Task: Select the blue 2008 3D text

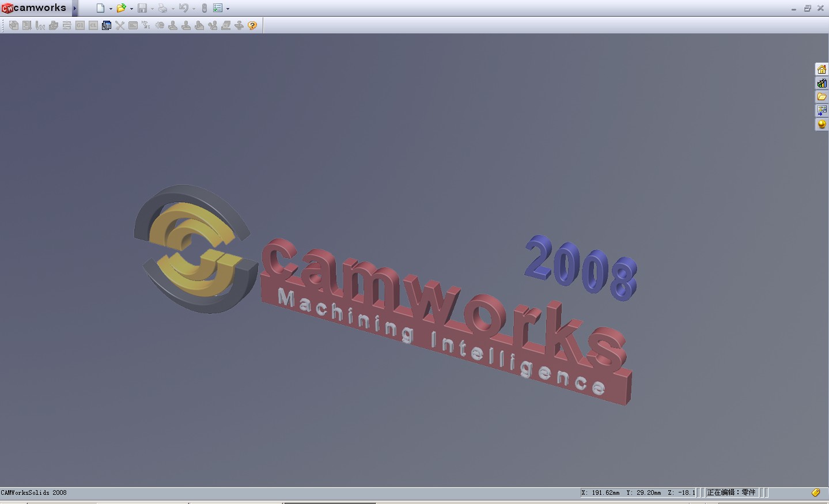Action: (x=581, y=267)
